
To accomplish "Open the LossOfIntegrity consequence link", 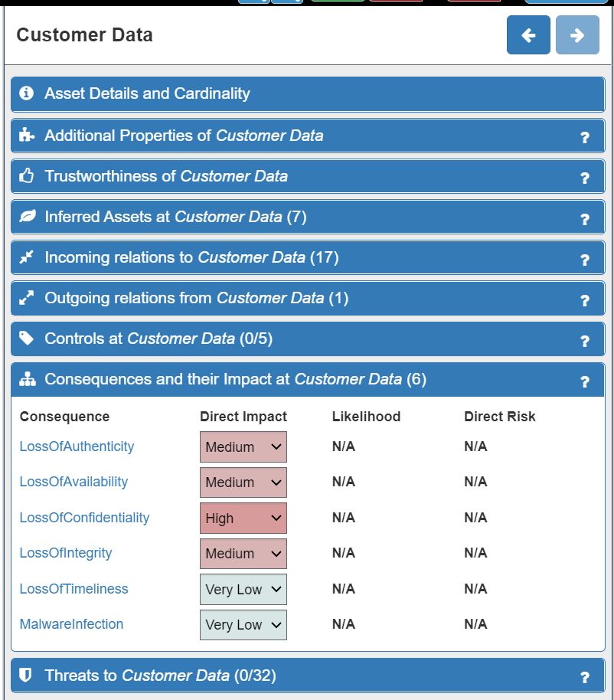I will pos(66,553).
